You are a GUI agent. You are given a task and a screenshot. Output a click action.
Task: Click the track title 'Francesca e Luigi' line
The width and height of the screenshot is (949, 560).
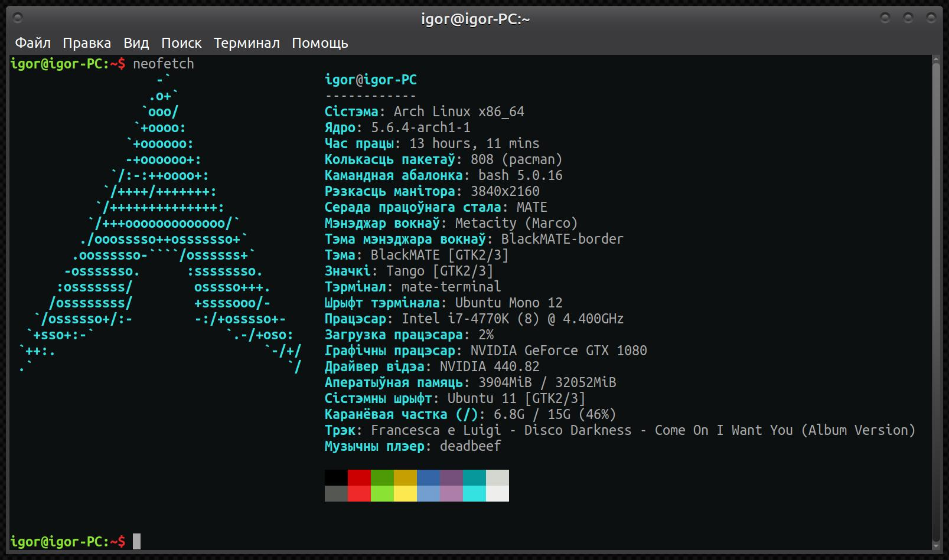[643, 430]
